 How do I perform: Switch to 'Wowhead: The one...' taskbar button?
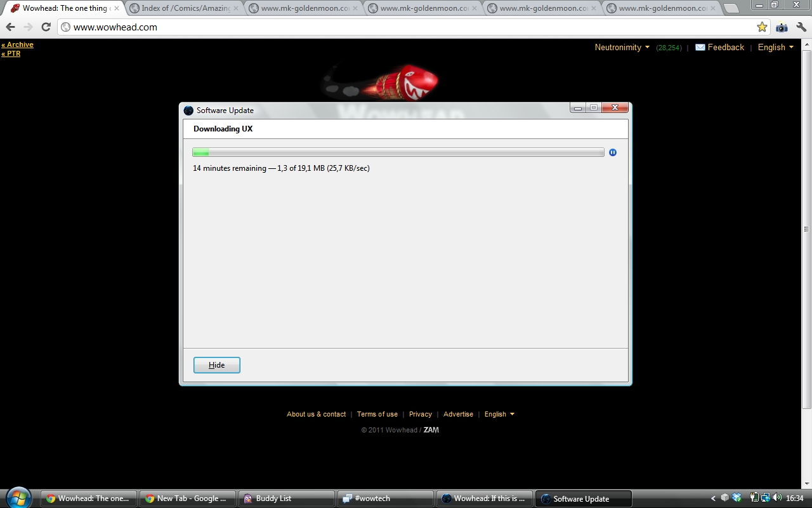(89, 498)
